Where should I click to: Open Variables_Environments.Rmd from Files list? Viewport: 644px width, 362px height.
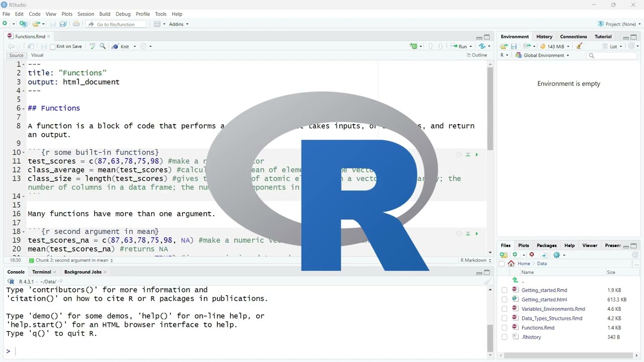[553, 309]
